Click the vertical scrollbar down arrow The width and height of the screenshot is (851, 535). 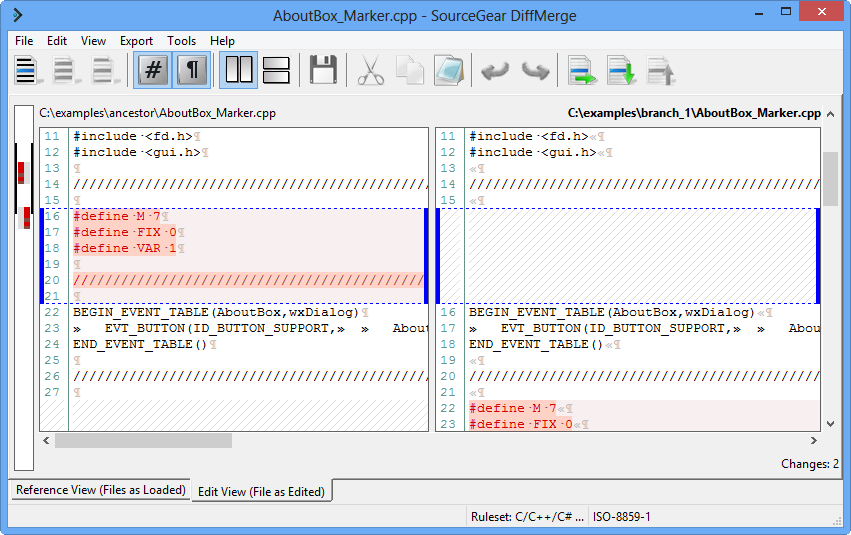coord(829,424)
